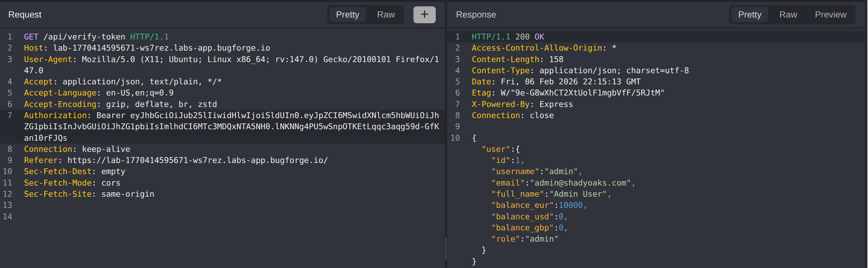This screenshot has width=868, height=268.
Task: Click the "role":"admin" JSON field
Action: coord(524,239)
